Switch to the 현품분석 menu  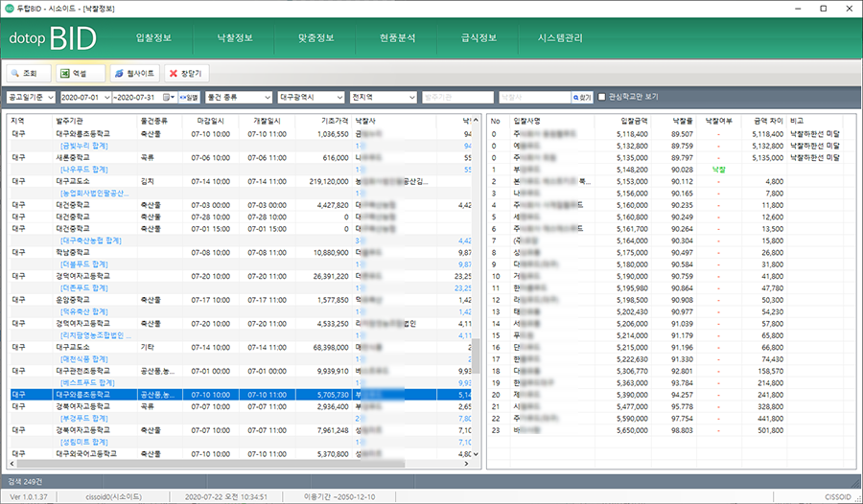397,38
